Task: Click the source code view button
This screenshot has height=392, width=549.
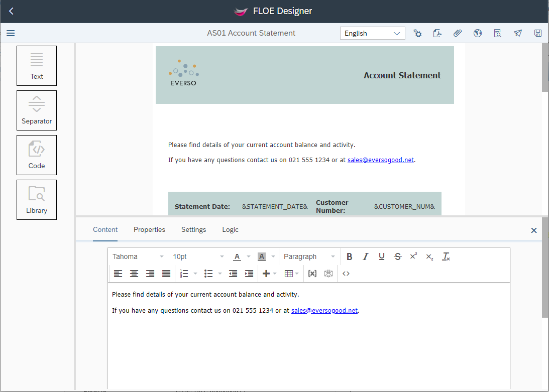Action: point(346,274)
